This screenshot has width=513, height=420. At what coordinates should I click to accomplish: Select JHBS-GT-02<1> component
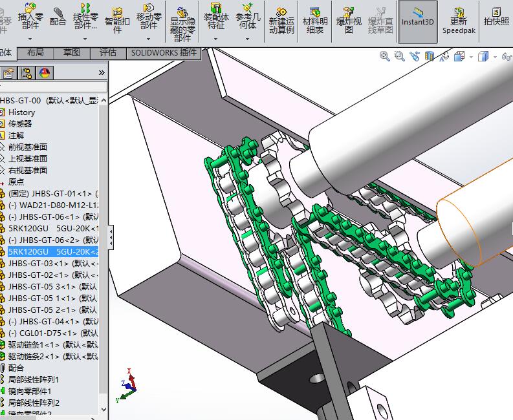(53, 275)
